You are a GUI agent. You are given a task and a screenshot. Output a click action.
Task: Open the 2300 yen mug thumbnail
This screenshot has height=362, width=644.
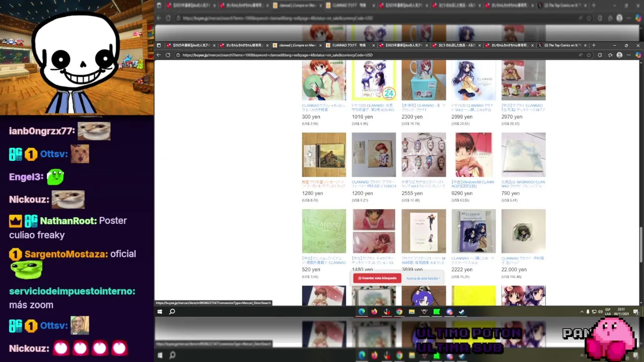(424, 80)
